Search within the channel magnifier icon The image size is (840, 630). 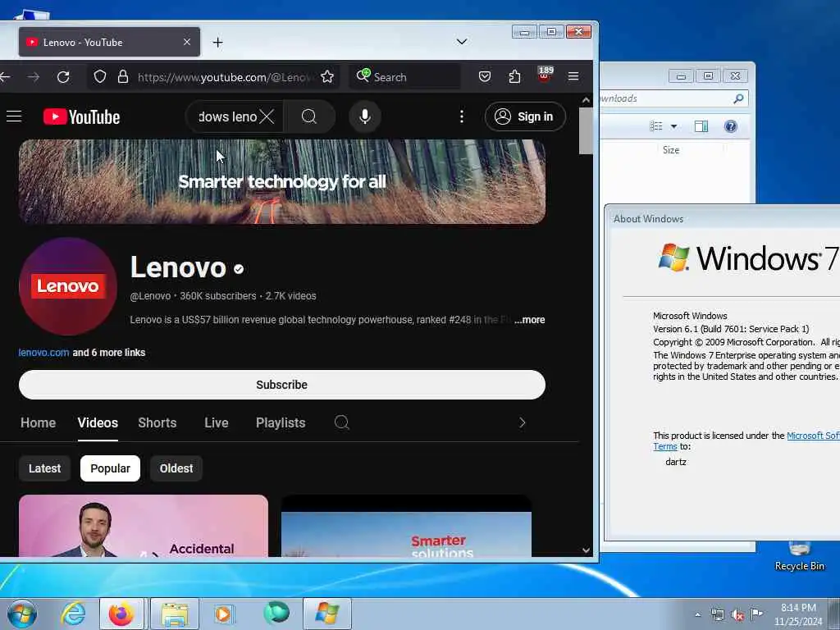[x=342, y=422]
